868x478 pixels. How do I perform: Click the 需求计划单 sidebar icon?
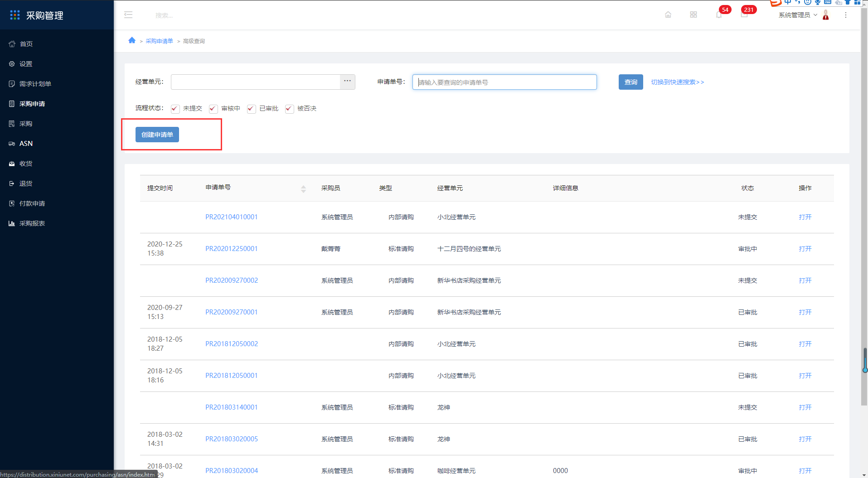12,84
